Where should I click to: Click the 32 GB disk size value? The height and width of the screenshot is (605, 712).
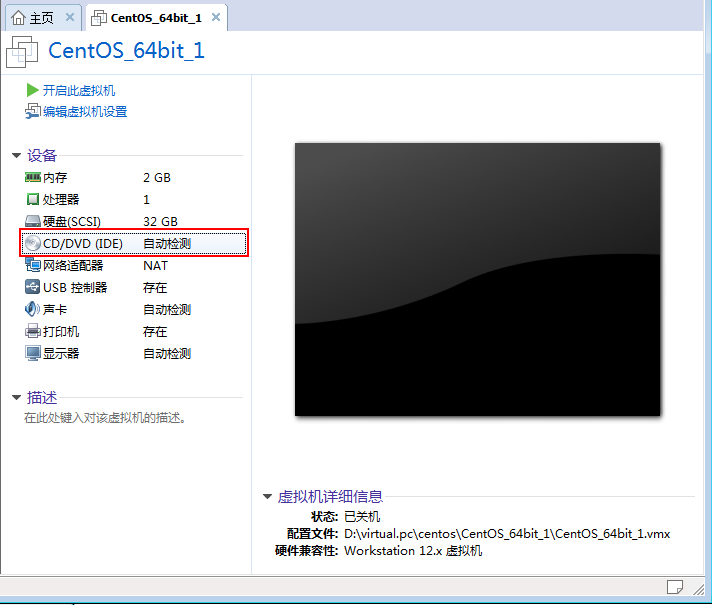(x=160, y=222)
